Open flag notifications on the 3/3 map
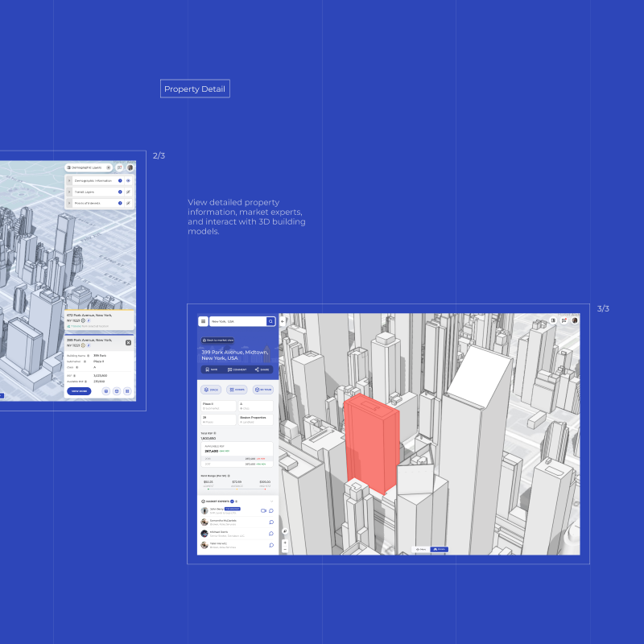This screenshot has height=644, width=644. (564, 320)
